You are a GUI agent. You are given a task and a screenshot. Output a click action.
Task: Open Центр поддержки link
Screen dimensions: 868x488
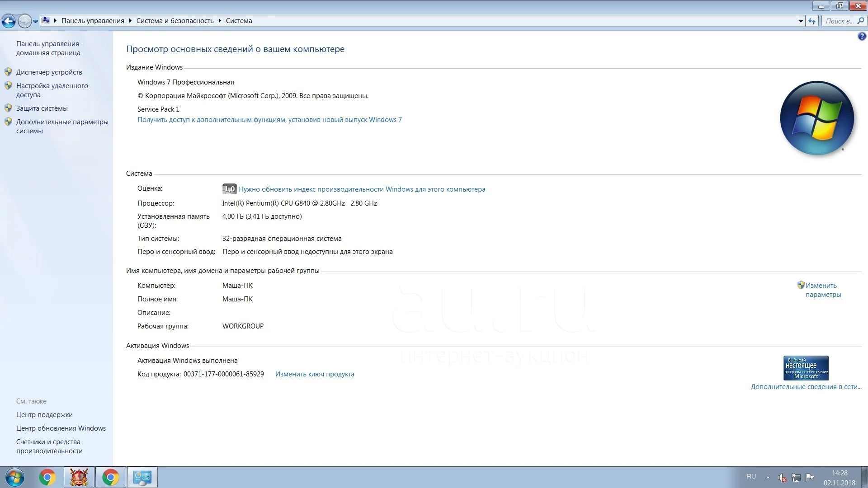(x=44, y=415)
